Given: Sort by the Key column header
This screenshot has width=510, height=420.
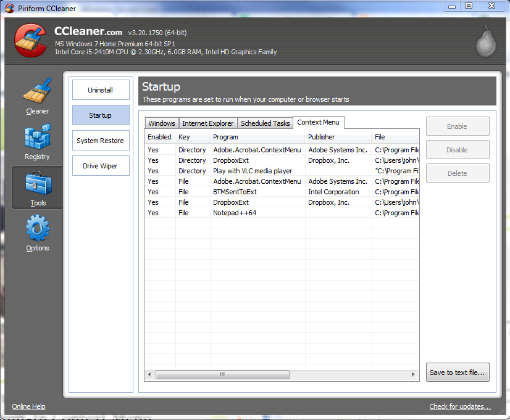Looking at the screenshot, I should coord(193,137).
